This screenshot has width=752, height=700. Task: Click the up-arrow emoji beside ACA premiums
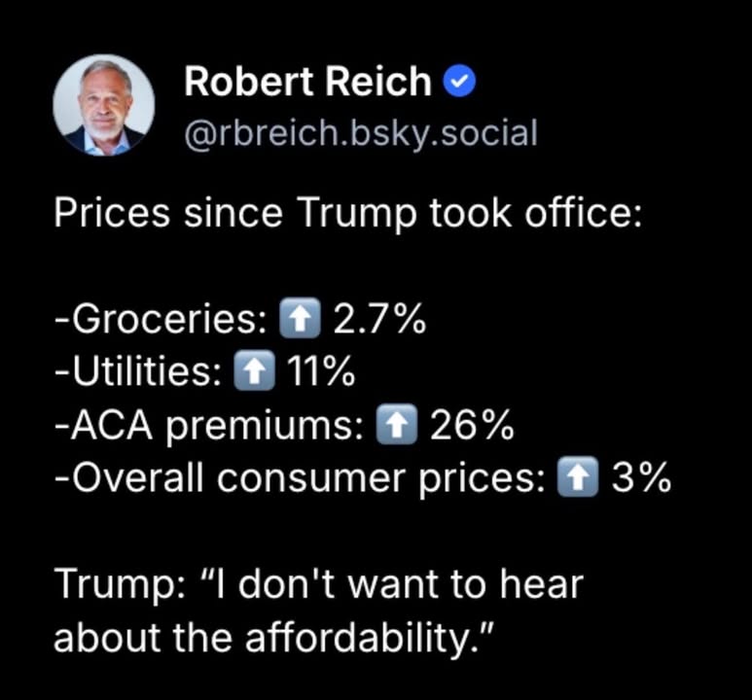click(396, 426)
